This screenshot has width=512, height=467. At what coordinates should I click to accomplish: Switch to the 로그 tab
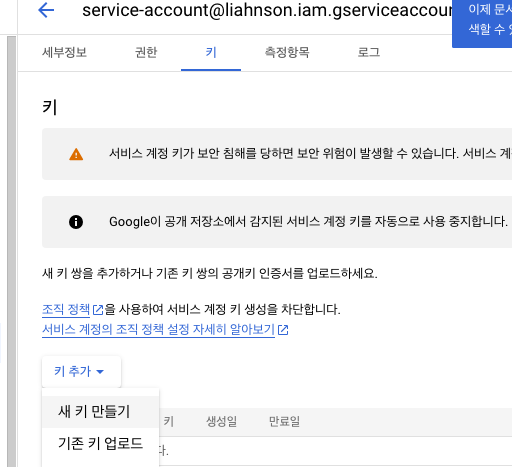coord(369,52)
